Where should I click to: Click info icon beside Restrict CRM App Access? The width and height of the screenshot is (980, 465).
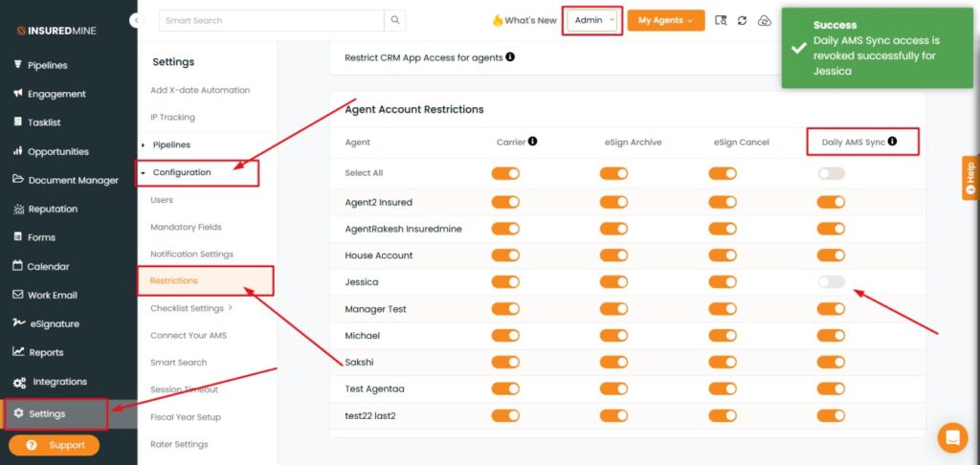(510, 57)
